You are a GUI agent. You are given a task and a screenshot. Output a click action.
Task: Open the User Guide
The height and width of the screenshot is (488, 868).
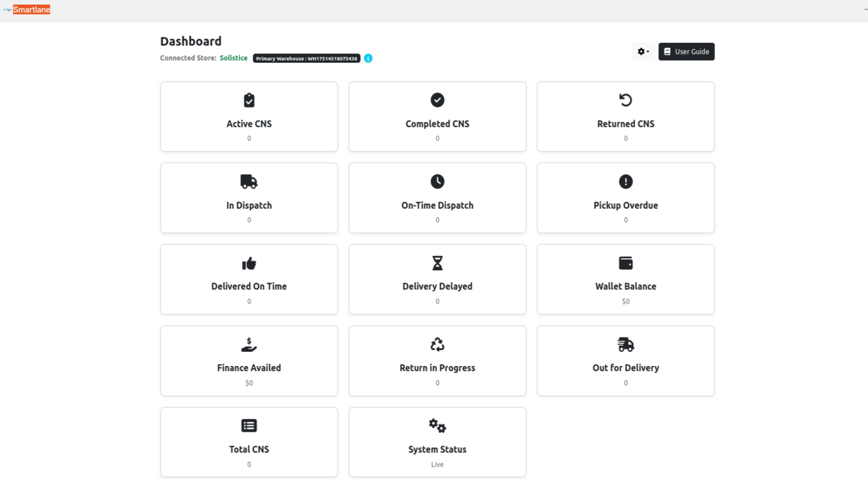[x=686, y=51]
